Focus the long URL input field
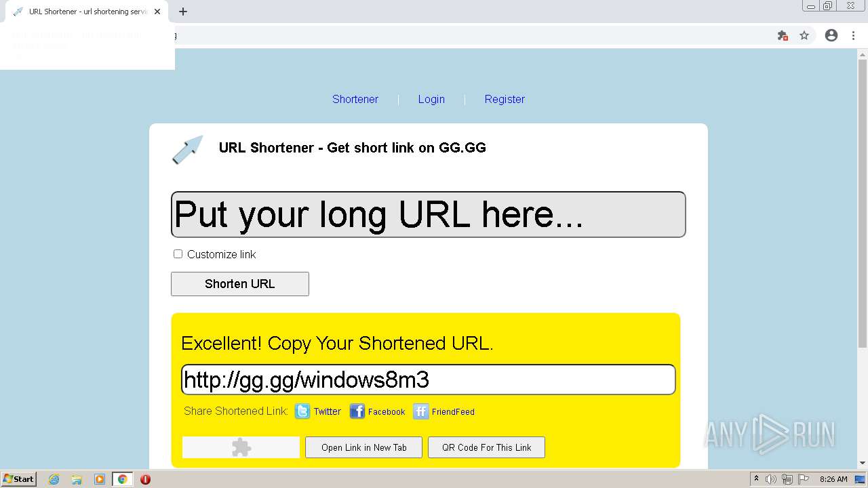Screen dimensions: 868x488 click(x=429, y=214)
